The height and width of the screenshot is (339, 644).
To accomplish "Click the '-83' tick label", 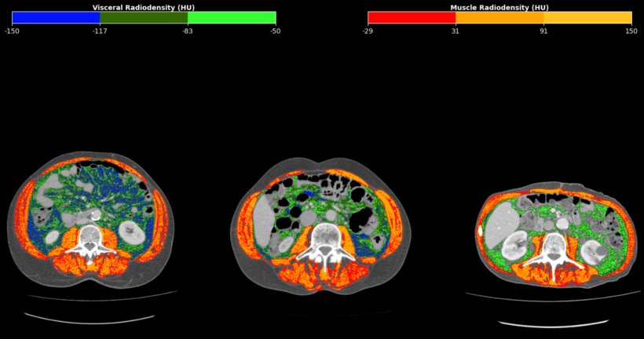I will click(x=188, y=31).
